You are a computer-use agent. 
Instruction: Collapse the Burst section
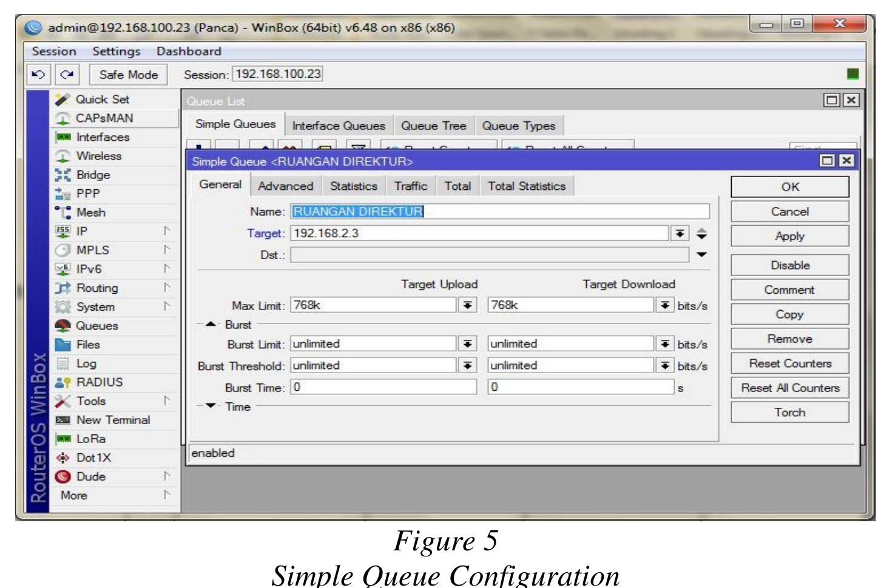coord(211,324)
